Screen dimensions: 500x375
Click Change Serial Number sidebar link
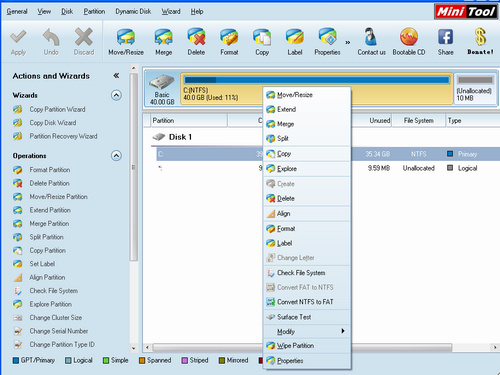[59, 331]
